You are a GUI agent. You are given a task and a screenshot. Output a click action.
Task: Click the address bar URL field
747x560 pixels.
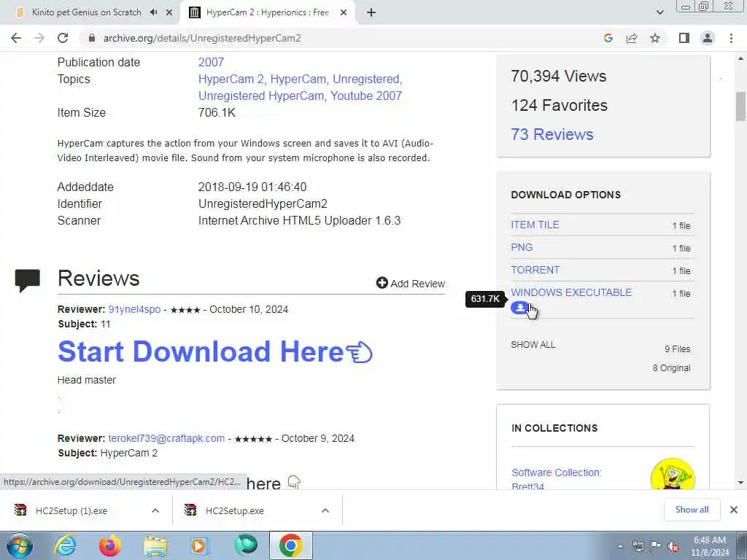(x=202, y=38)
